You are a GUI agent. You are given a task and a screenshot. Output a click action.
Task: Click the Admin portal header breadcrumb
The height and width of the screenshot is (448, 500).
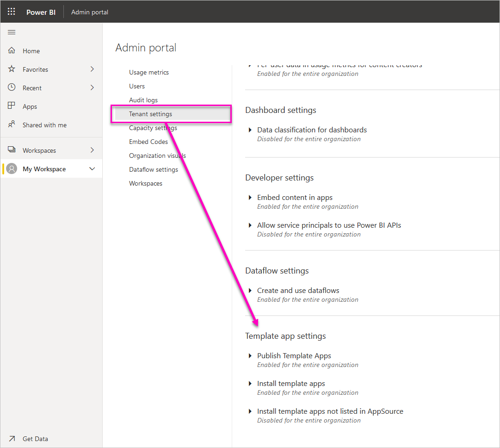click(x=90, y=12)
